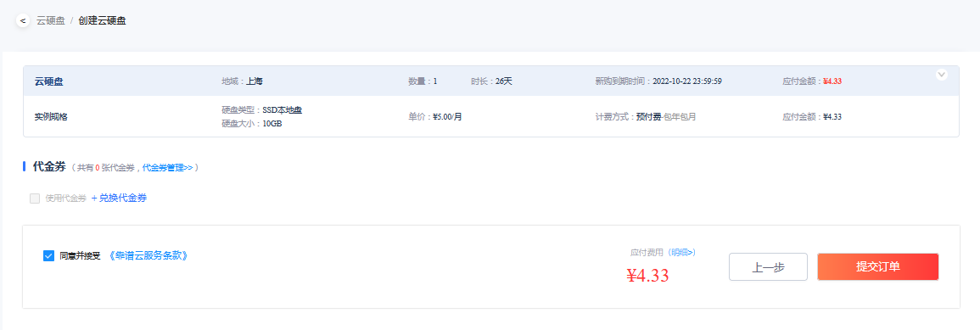The width and height of the screenshot is (980, 330).
Task: Click the 硬盘类型 SSD本地盘 text
Action: point(262,110)
